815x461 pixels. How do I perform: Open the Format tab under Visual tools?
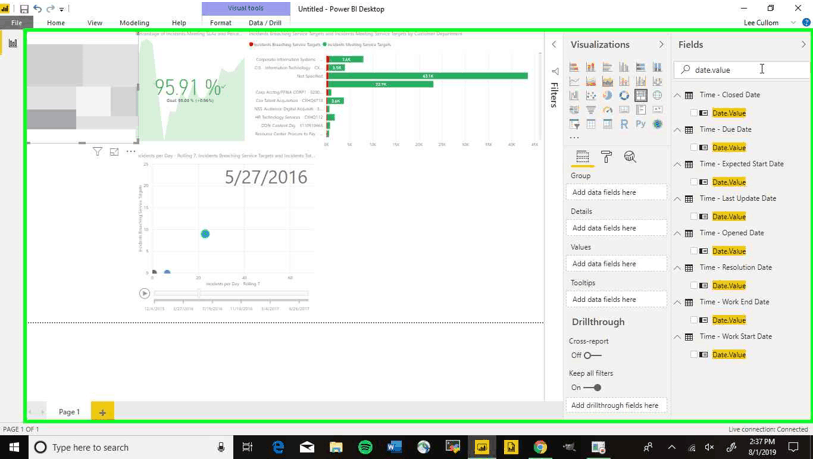click(220, 23)
